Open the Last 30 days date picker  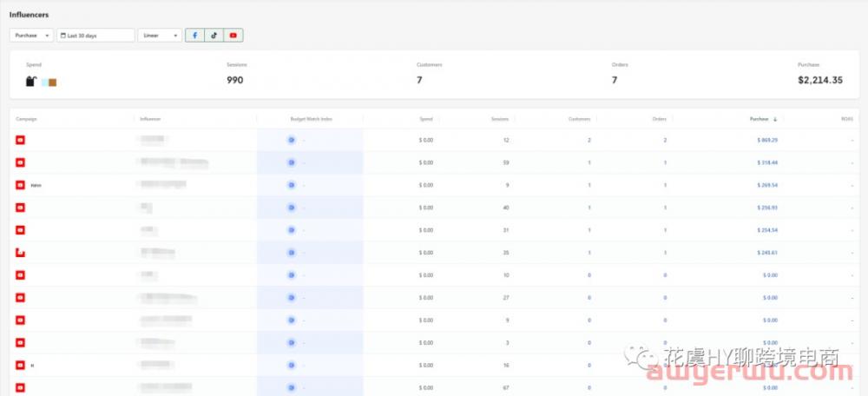click(x=95, y=36)
